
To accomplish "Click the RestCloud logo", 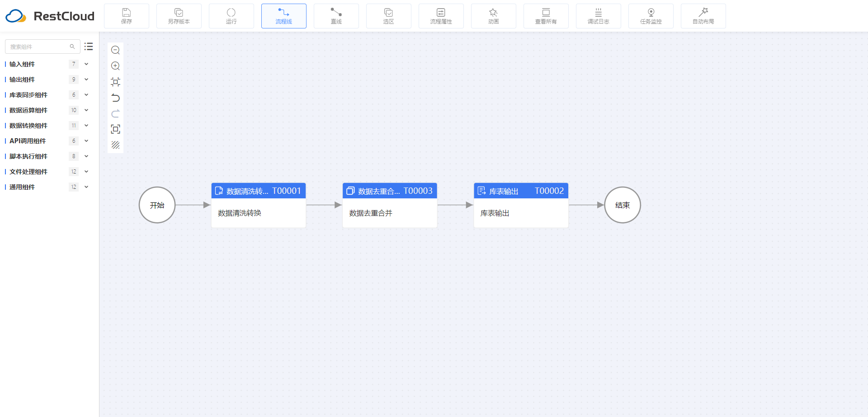I will click(50, 16).
